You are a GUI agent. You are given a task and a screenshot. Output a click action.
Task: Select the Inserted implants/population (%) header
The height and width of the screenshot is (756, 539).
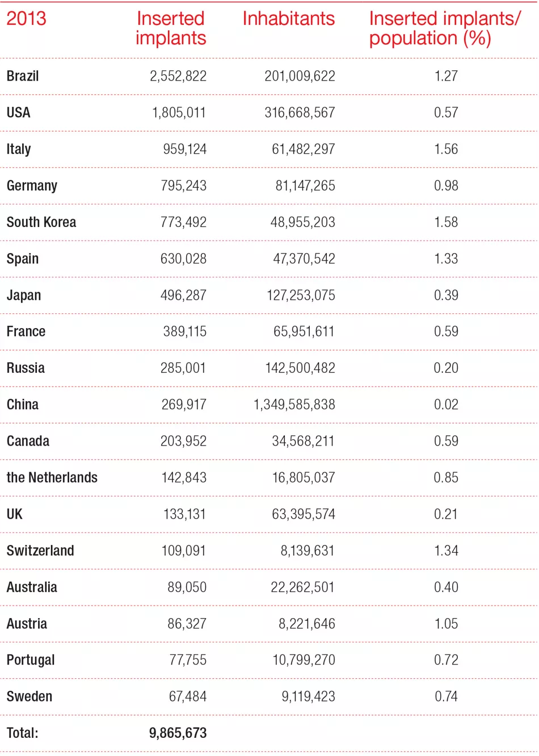[444, 28]
